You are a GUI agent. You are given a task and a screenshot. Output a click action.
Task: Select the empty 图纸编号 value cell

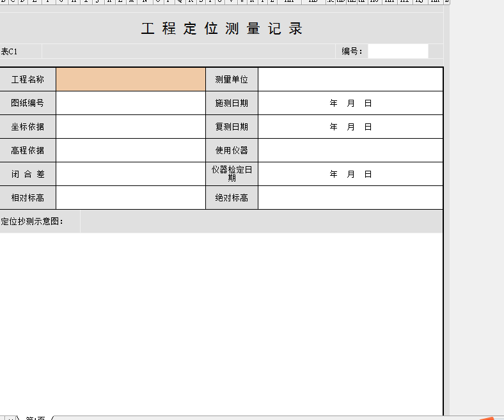(x=130, y=103)
